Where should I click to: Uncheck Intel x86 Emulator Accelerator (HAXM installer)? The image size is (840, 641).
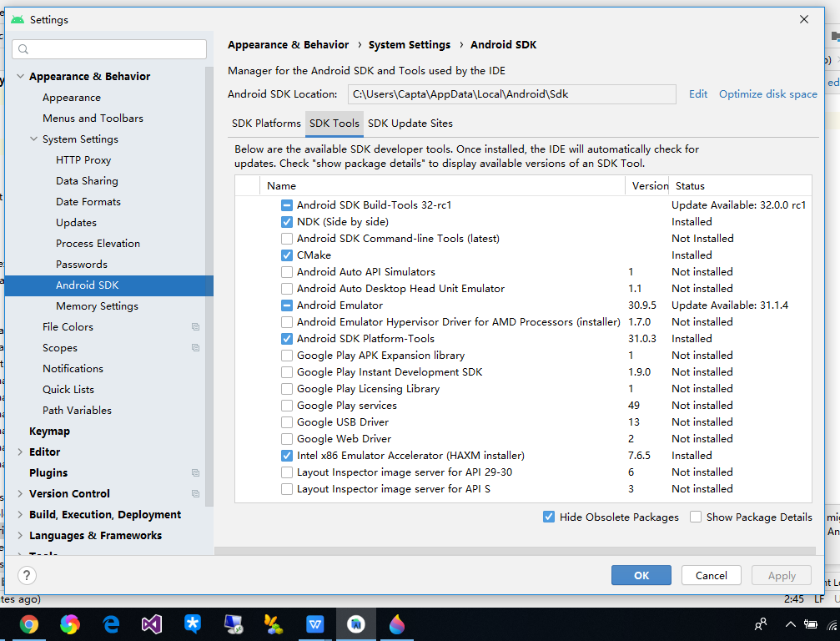[287, 456]
